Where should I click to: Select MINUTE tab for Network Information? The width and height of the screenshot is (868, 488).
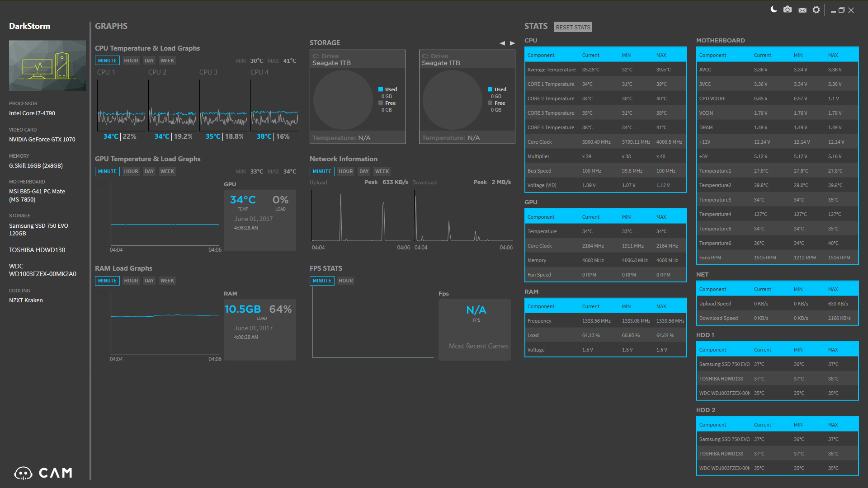tap(322, 171)
